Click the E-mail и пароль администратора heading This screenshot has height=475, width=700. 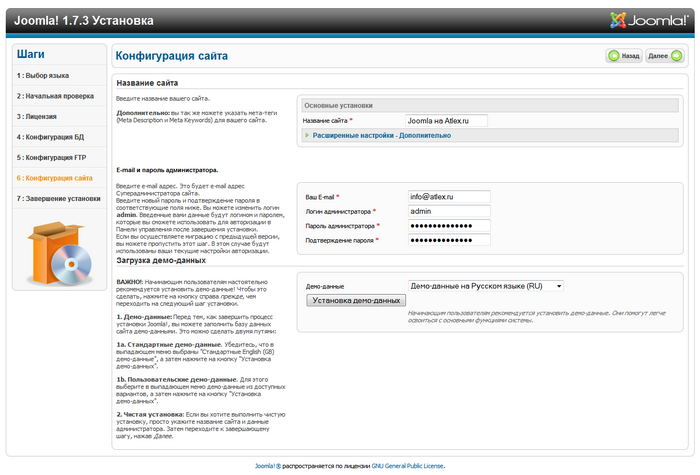[x=167, y=170]
